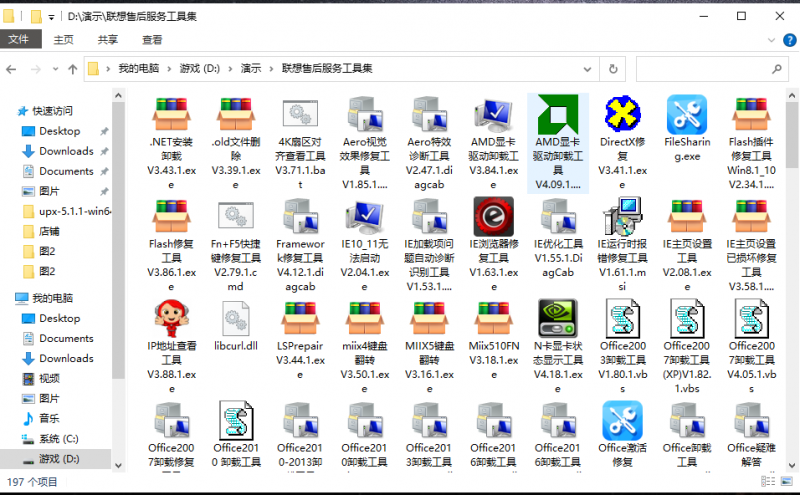The height and width of the screenshot is (495, 800).
Task: Select IP地址查看工具 V3.88.1.exe icon
Action: tap(171, 318)
